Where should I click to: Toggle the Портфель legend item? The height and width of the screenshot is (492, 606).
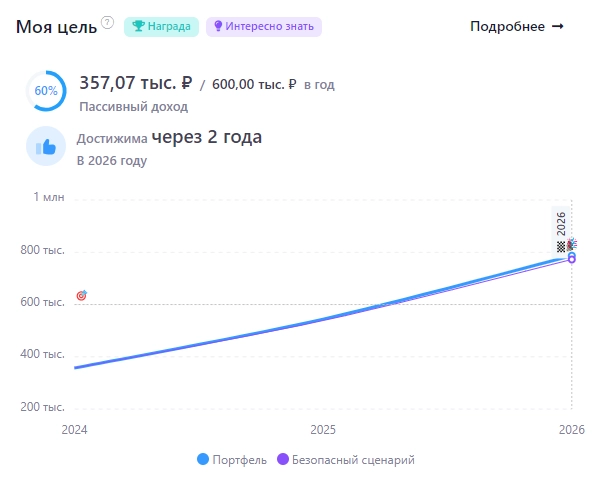pyautogui.click(x=232, y=460)
